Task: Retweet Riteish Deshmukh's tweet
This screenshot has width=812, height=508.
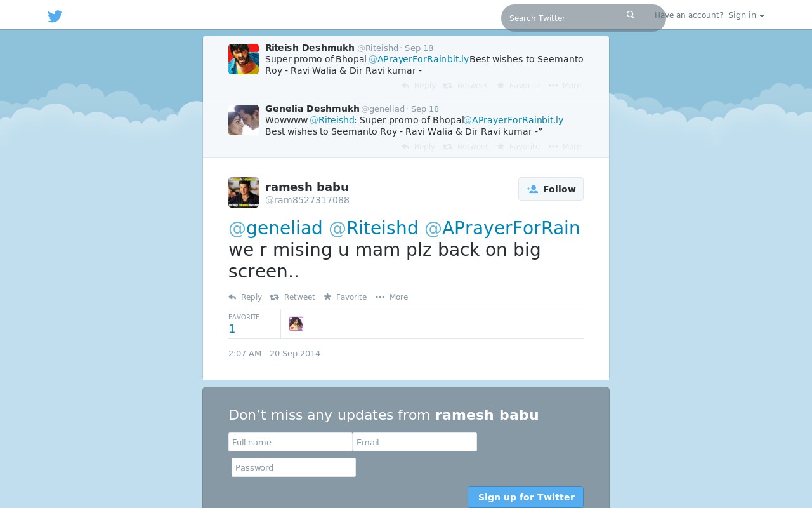Action: click(x=465, y=86)
